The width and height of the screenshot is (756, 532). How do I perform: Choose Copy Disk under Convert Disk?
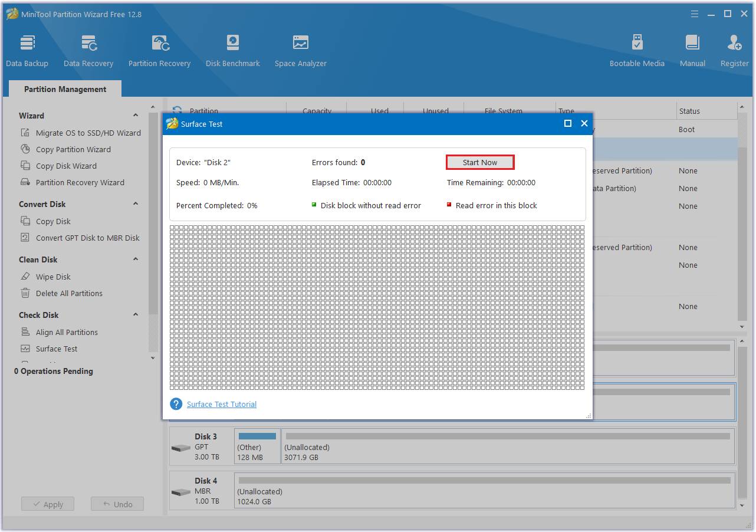coord(53,221)
